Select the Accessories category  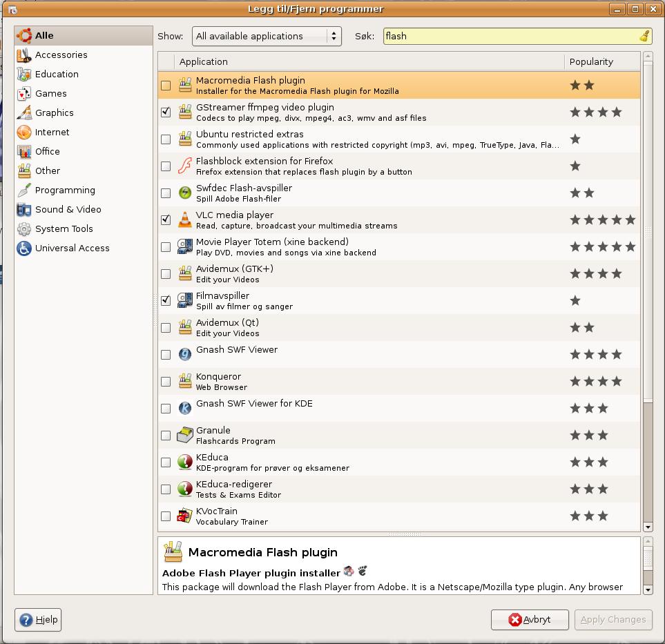click(83, 55)
